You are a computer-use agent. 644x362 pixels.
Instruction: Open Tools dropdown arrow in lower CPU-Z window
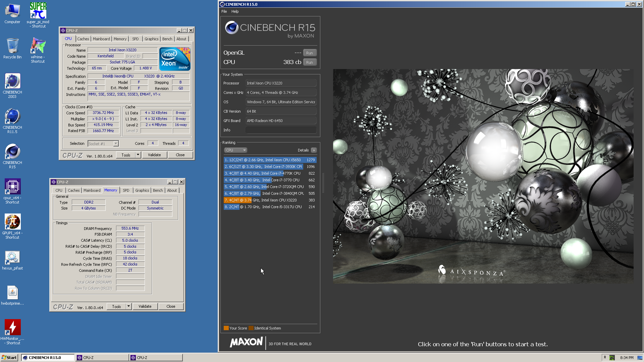click(128, 306)
